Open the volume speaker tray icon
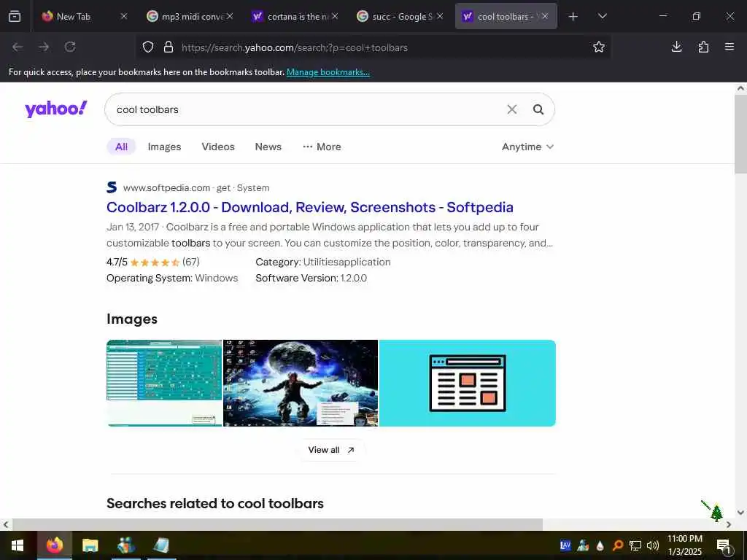 (653, 545)
